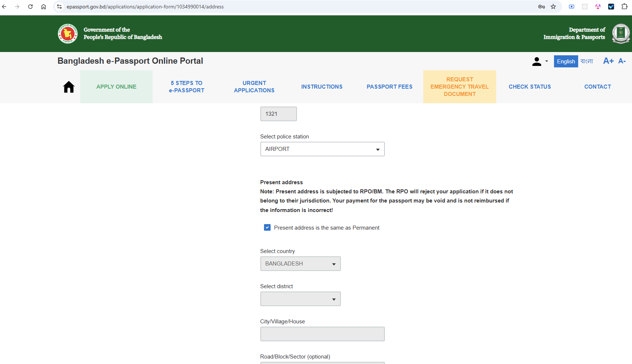Viewport: 632px width, 364px height.
Task: Open the CONTACT page
Action: click(x=598, y=87)
